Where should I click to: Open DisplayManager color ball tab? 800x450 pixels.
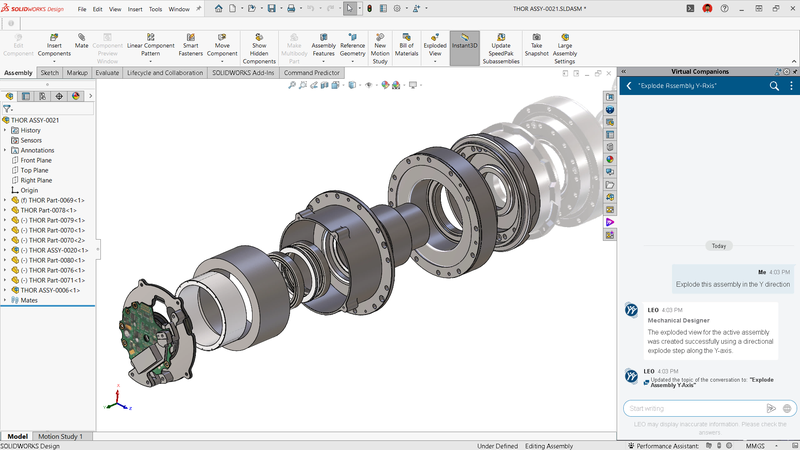[76, 96]
